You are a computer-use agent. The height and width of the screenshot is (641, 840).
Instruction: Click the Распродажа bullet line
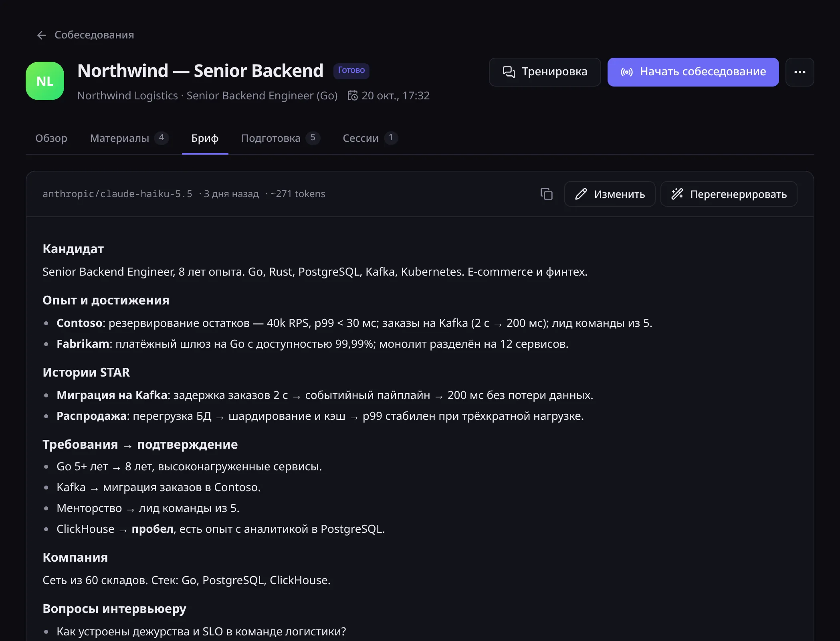[x=320, y=416]
